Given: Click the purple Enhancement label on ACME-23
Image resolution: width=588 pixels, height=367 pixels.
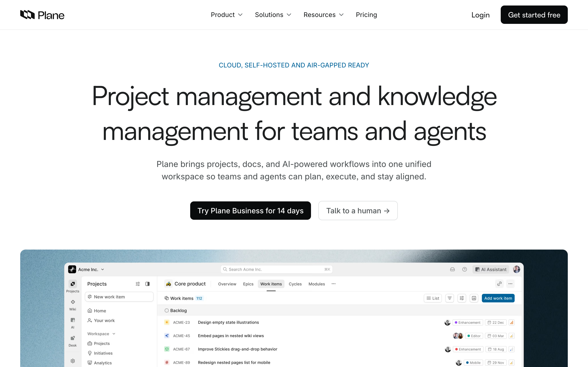Looking at the screenshot, I should pyautogui.click(x=467, y=322).
